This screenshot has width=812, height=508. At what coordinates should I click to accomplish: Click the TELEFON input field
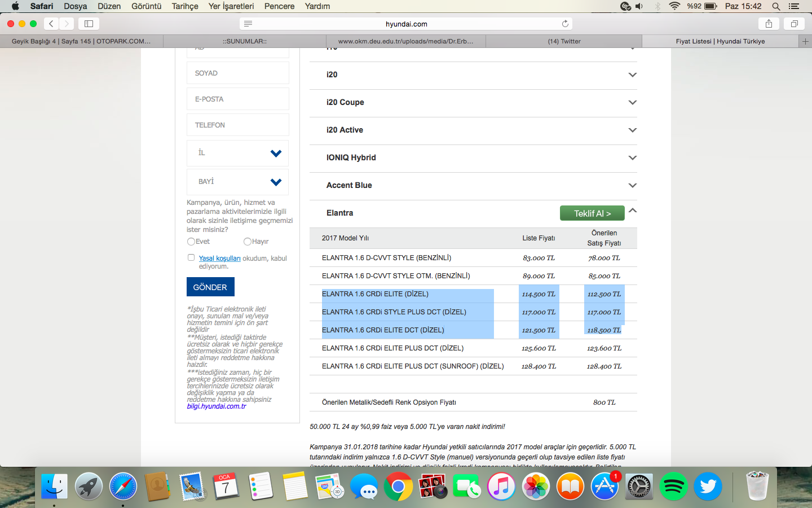click(237, 125)
